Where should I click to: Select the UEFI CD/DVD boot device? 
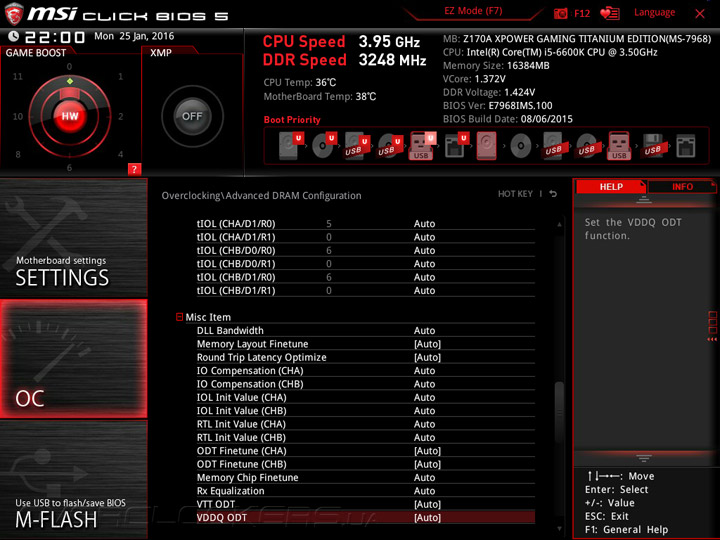324,146
